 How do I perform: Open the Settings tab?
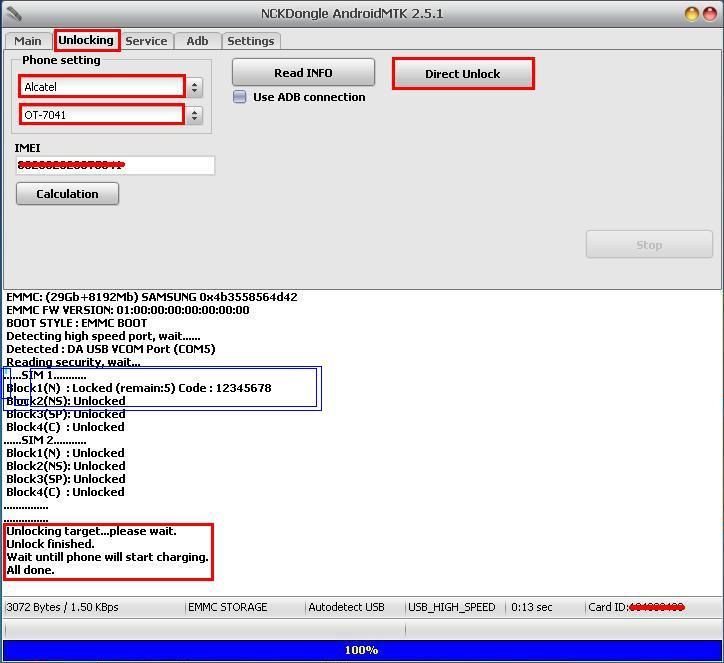pos(250,41)
